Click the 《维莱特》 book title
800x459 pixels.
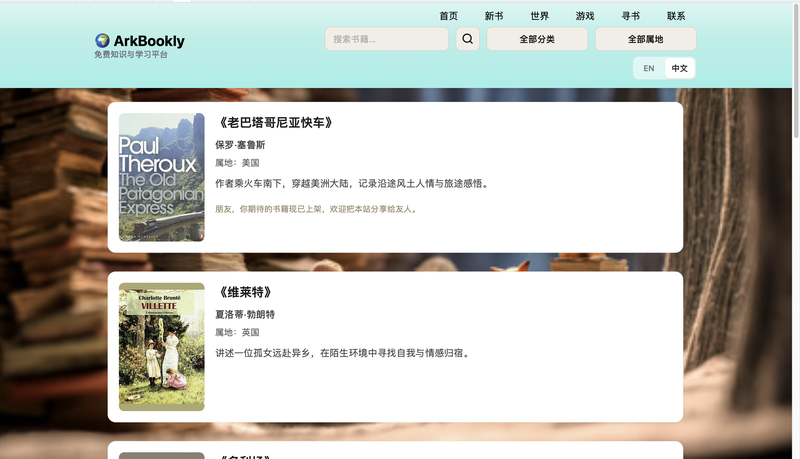(x=245, y=292)
